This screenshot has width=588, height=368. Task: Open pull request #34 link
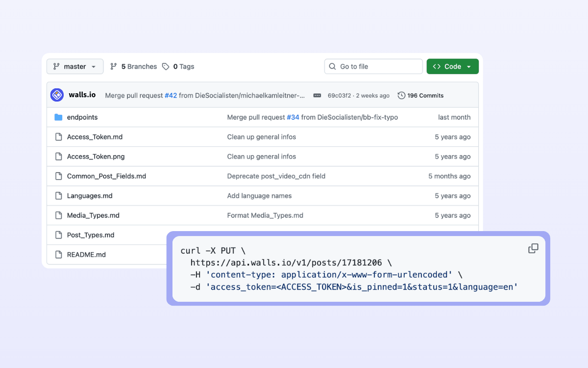point(293,117)
